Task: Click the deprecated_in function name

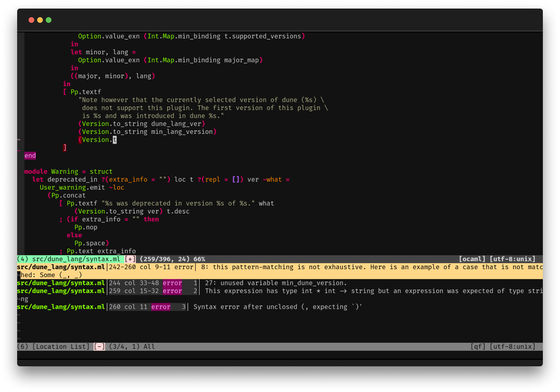Action: tap(72, 180)
